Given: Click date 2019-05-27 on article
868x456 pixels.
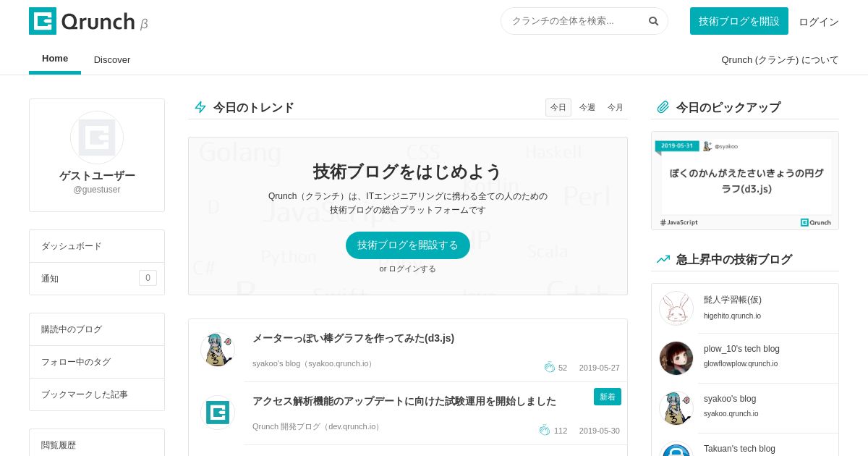Looking at the screenshot, I should click(x=599, y=368).
